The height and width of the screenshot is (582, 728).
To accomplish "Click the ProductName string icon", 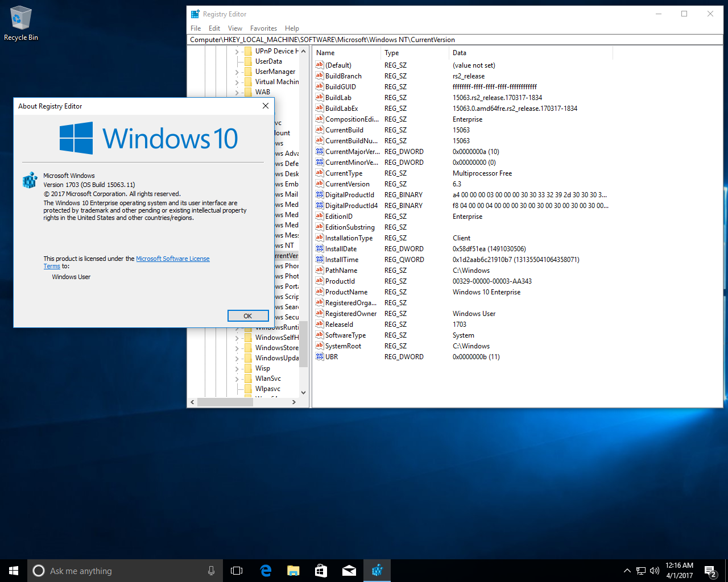I will [320, 292].
